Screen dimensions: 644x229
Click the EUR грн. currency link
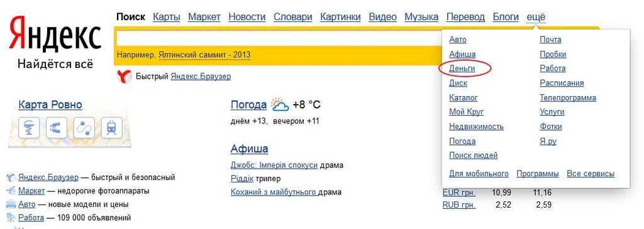459,193
